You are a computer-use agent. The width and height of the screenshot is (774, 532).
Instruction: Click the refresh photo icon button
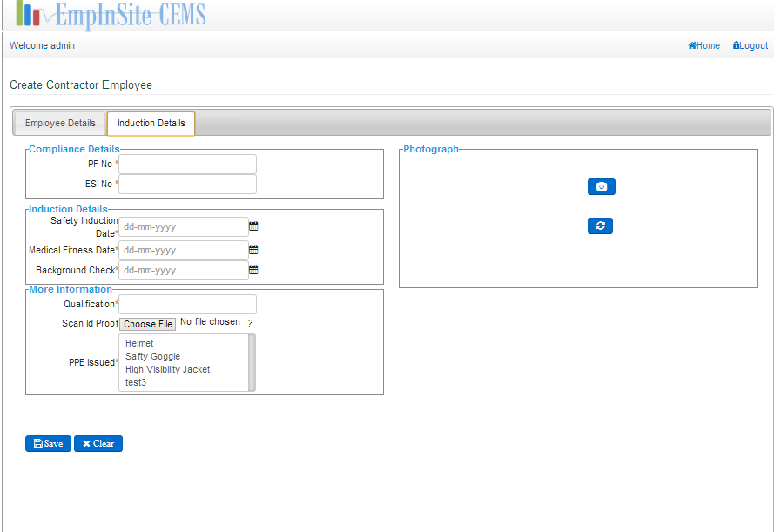[600, 226]
